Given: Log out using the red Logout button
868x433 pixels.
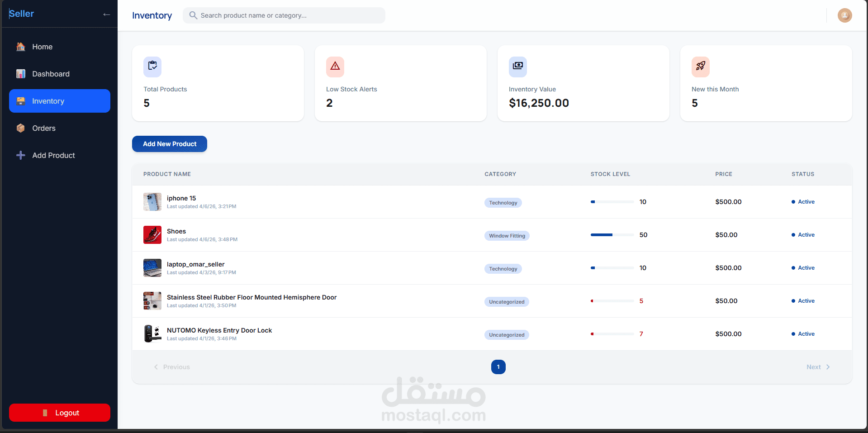Looking at the screenshot, I should click(60, 413).
